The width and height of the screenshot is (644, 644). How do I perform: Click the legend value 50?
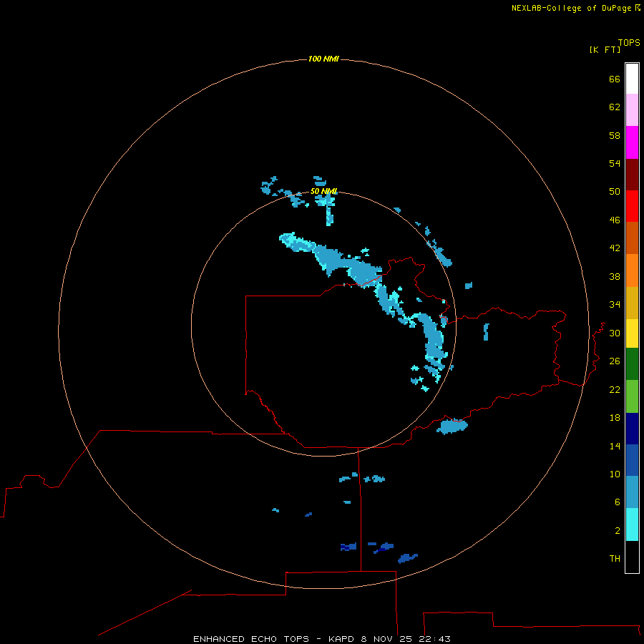(615, 192)
